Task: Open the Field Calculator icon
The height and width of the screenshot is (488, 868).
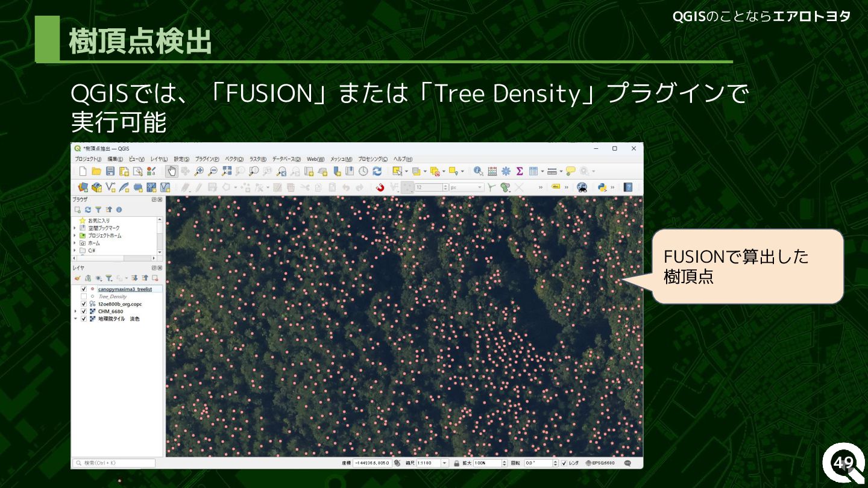Action: pyautogui.click(x=492, y=172)
